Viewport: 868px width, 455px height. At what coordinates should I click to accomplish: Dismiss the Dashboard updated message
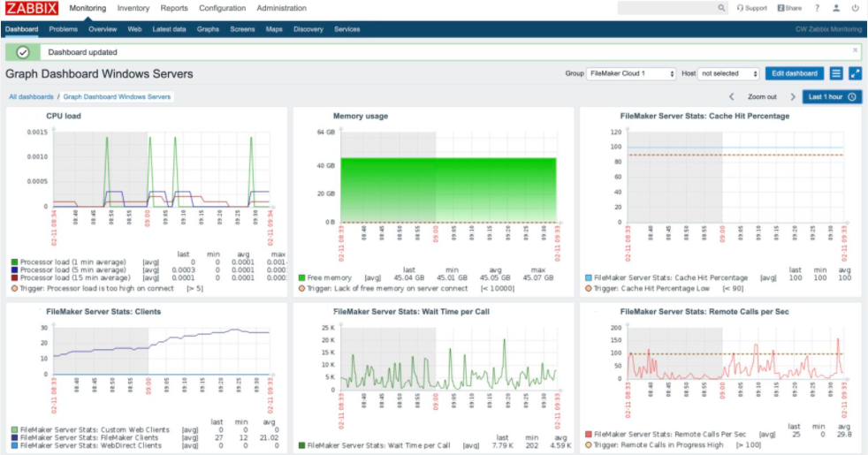(855, 50)
